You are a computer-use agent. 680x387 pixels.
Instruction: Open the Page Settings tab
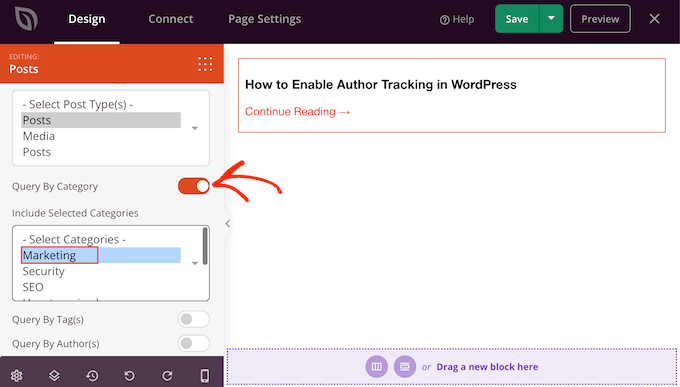tap(265, 19)
